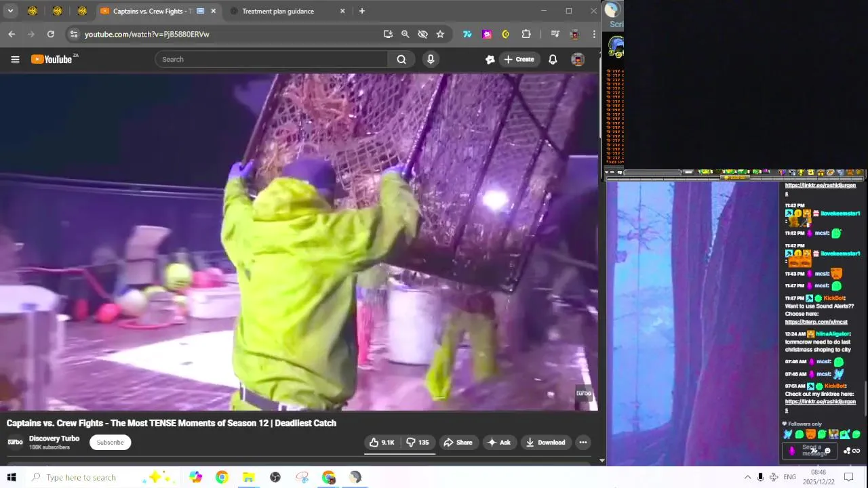This screenshot has height=488, width=868.
Task: Open the Discovery Turbo channel avatar
Action: 15,443
